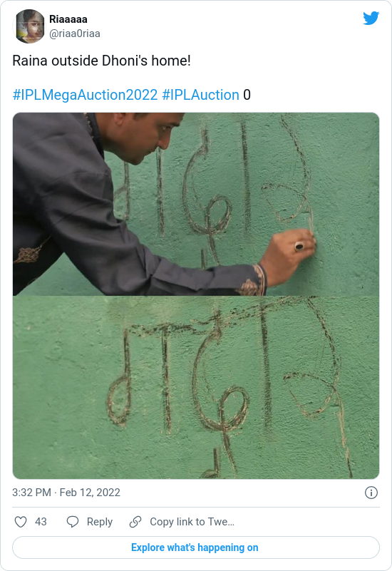Image resolution: width=392 pixels, height=571 pixels.
Task: Open Riaaaaa's profile avatar
Action: tap(29, 26)
